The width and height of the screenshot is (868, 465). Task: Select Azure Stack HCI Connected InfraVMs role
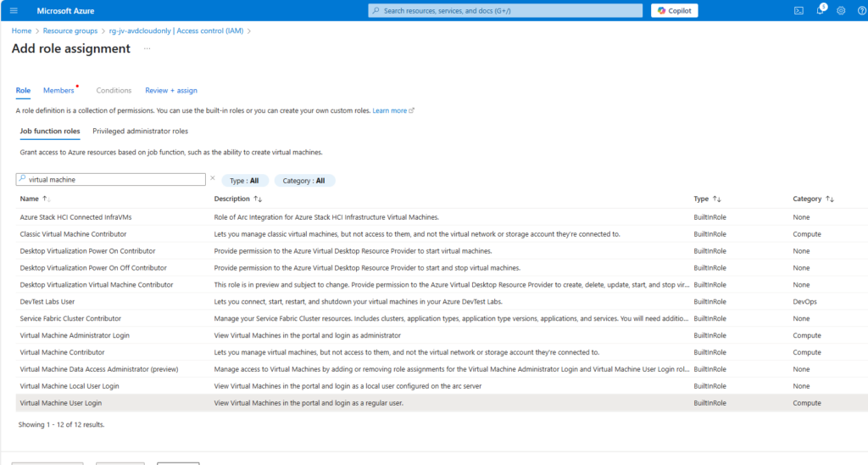pyautogui.click(x=75, y=217)
